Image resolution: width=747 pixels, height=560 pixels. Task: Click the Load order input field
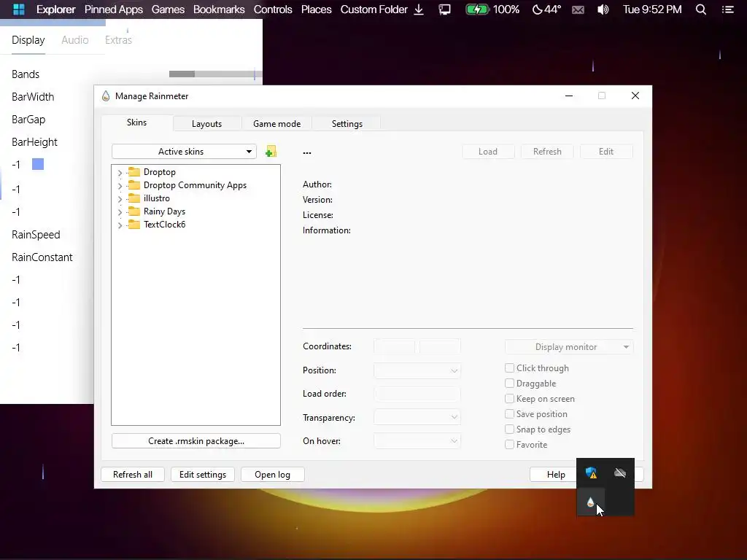coord(417,394)
